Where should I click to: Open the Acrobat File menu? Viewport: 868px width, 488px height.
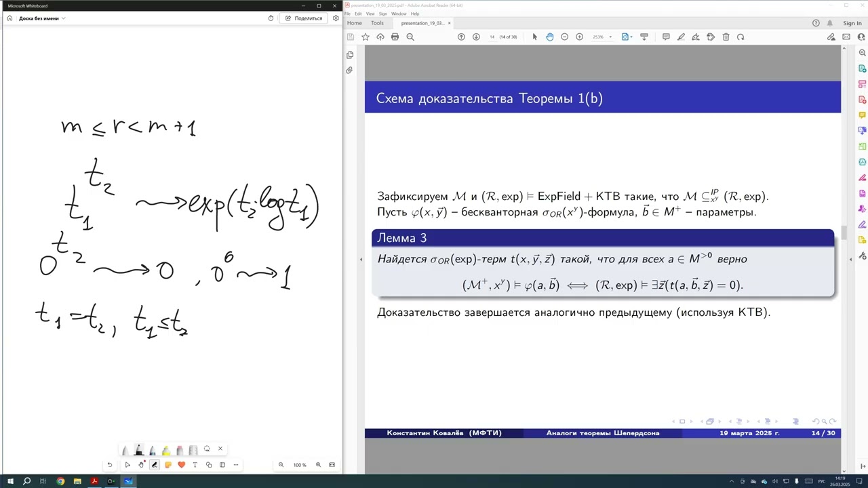[x=347, y=14]
